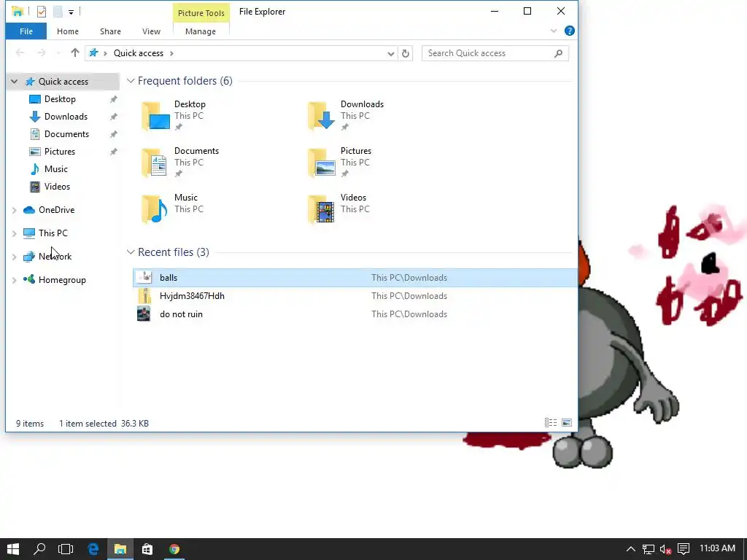
Task: Select the Documents folder icon in Frequent folders
Action: tap(155, 163)
